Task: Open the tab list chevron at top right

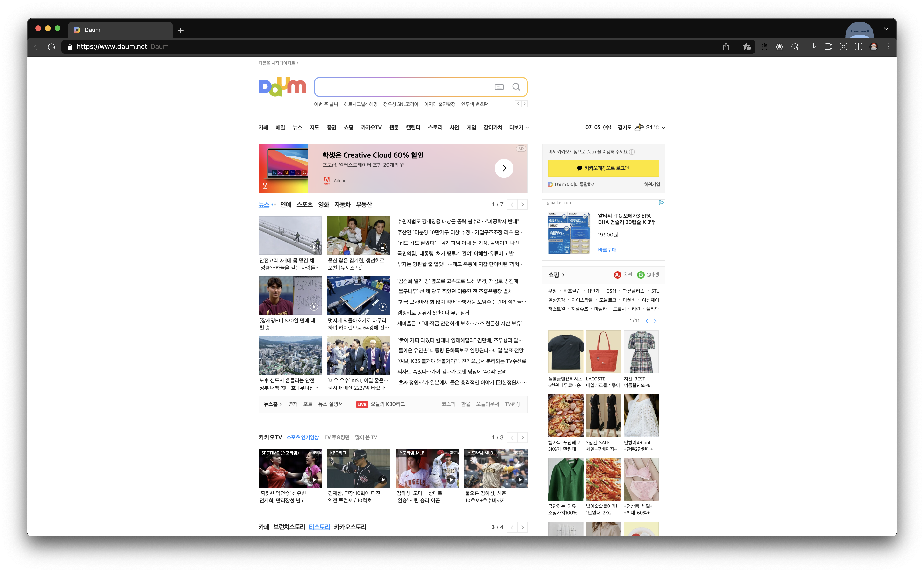Action: (886, 29)
